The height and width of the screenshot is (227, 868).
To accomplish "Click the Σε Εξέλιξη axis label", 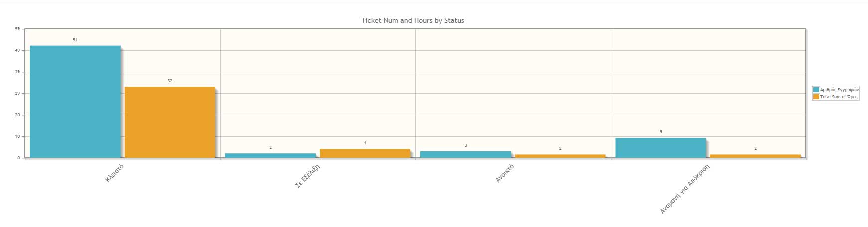I will tap(307, 176).
